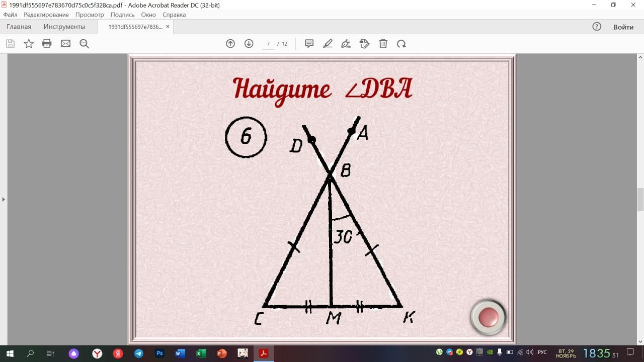Select the highlight text tool

[328, 44]
